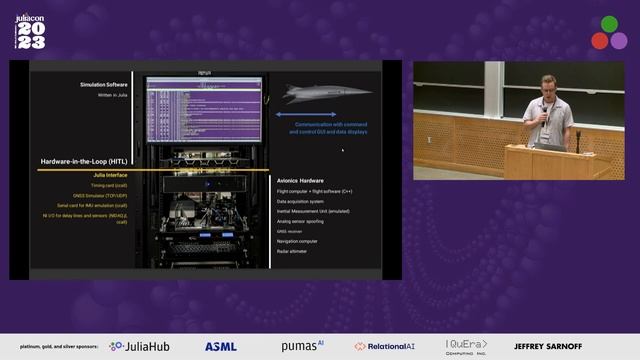Open the JuliaHub sponsor logo
Image resolution: width=640 pixels, height=360 pixels.
click(139, 347)
